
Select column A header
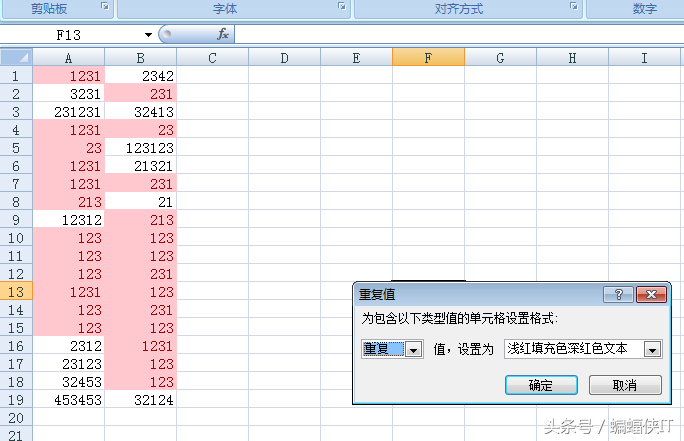tap(68, 58)
